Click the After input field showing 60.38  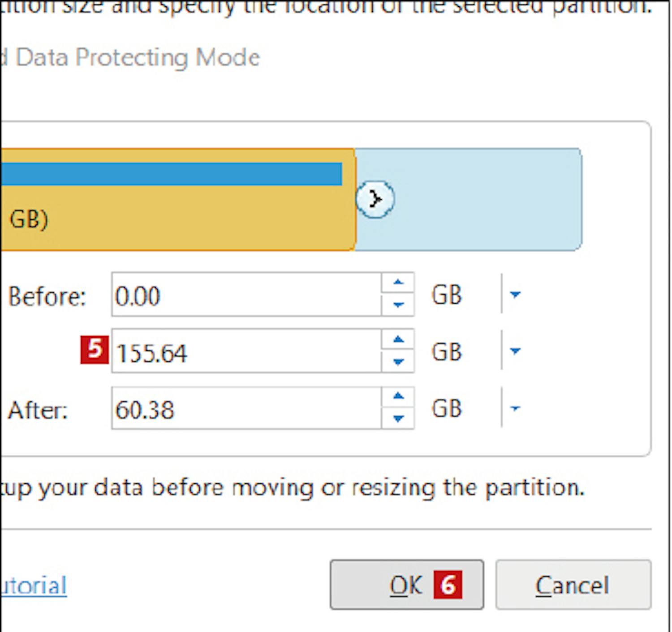(246, 409)
